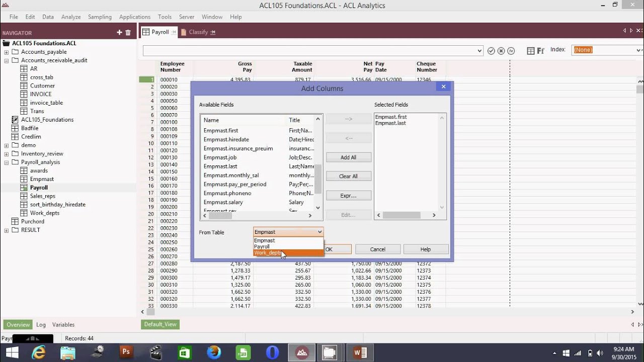The image size is (644, 362).
Task: Clear filter with the X circle icon
Action: [501, 51]
